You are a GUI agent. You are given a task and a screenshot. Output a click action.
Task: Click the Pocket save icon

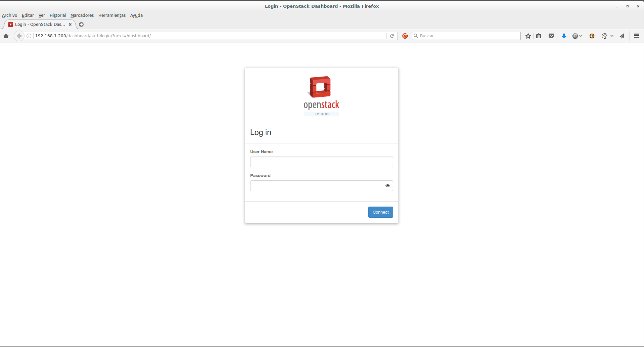click(551, 36)
